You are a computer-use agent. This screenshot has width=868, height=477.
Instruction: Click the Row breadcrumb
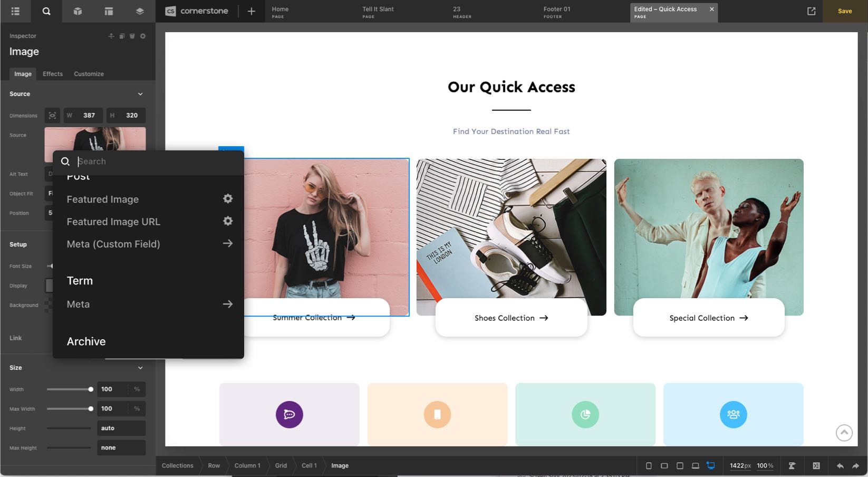[x=214, y=466]
